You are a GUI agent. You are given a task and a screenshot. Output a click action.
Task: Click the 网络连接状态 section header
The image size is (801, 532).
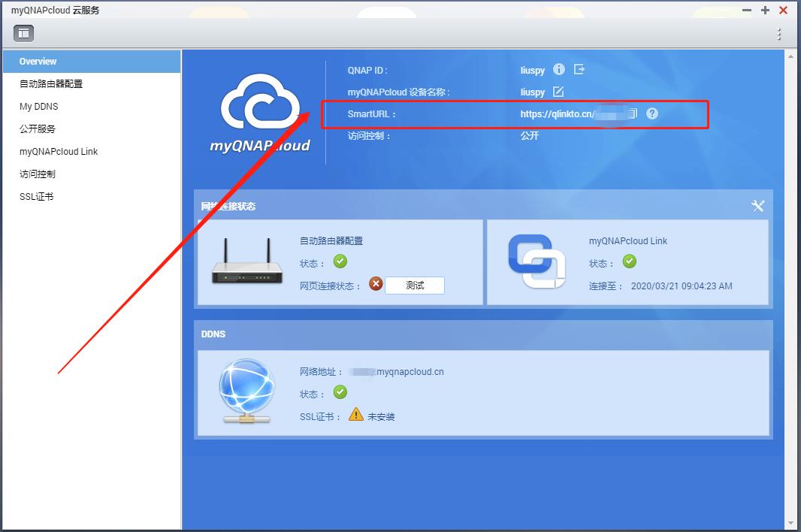coord(228,207)
